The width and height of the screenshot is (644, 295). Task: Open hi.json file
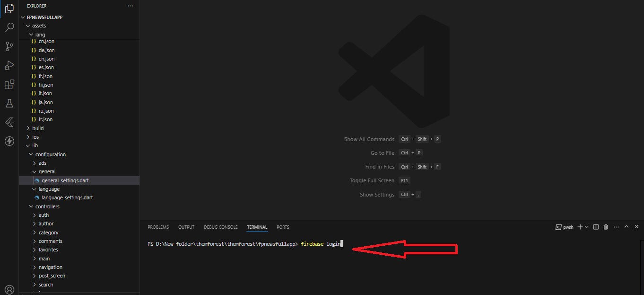pyautogui.click(x=79, y=85)
